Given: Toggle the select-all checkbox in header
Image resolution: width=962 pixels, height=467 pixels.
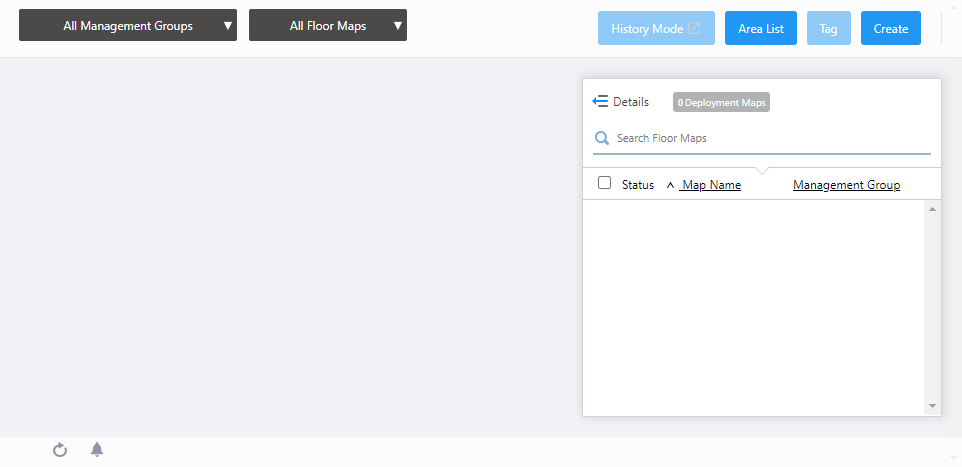Looking at the screenshot, I should [604, 183].
